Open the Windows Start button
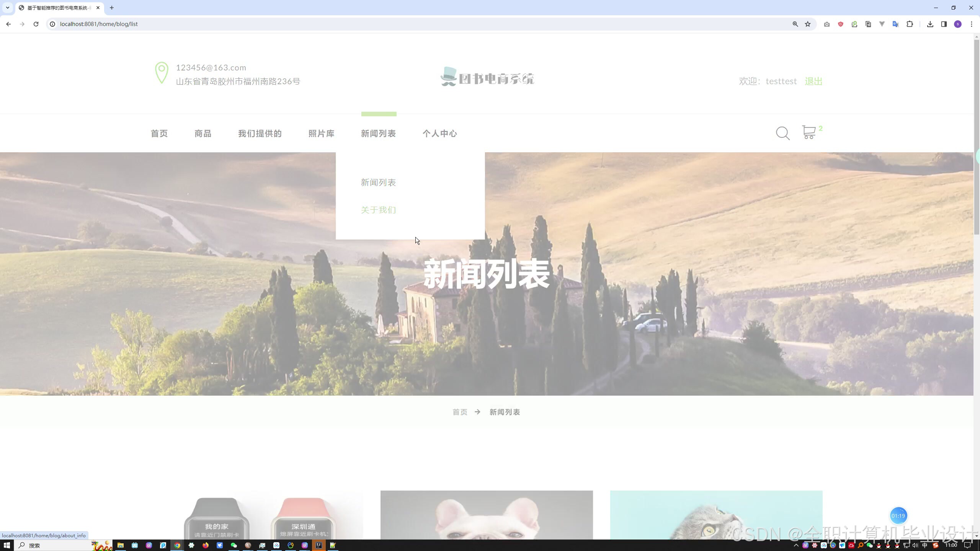The width and height of the screenshot is (980, 551). (7, 545)
